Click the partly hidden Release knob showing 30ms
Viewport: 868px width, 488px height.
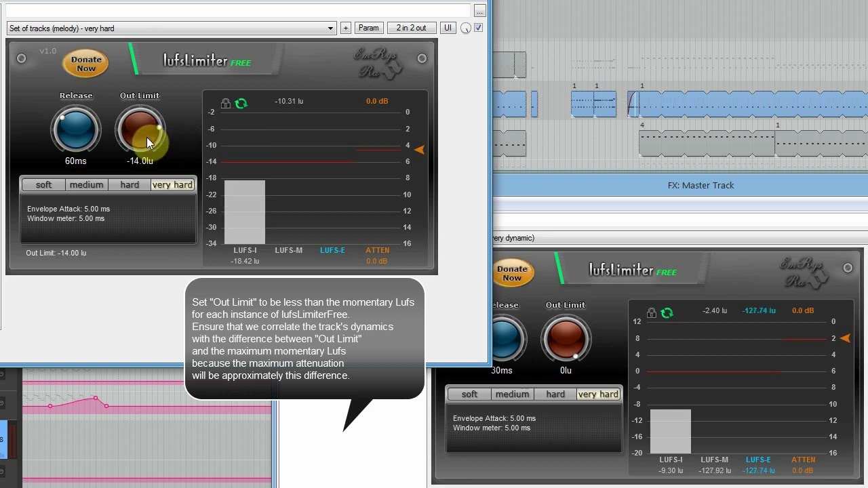[509, 339]
